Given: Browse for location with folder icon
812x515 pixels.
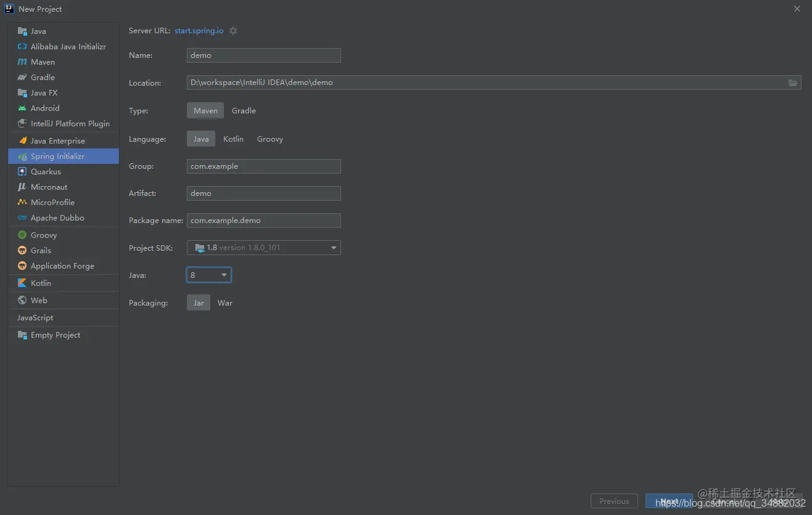Looking at the screenshot, I should coord(793,83).
